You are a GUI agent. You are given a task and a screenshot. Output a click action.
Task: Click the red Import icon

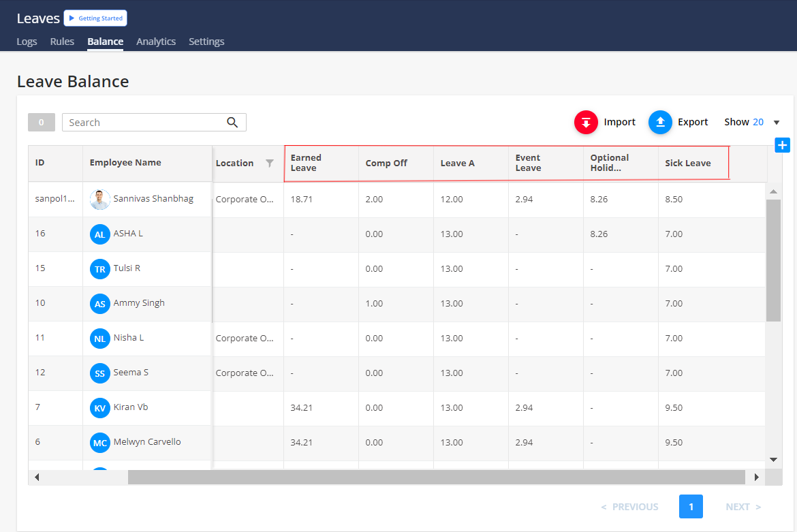point(585,122)
